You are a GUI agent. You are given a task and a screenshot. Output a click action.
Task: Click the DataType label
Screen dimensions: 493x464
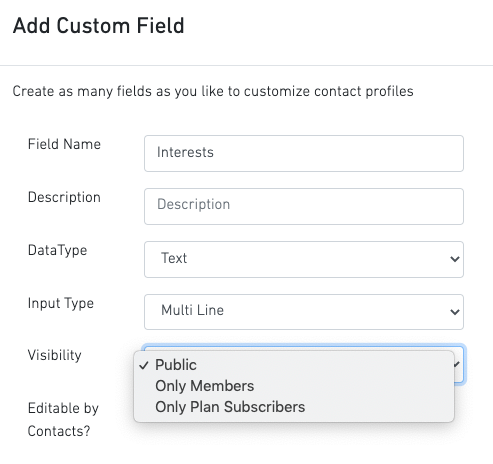coord(58,250)
